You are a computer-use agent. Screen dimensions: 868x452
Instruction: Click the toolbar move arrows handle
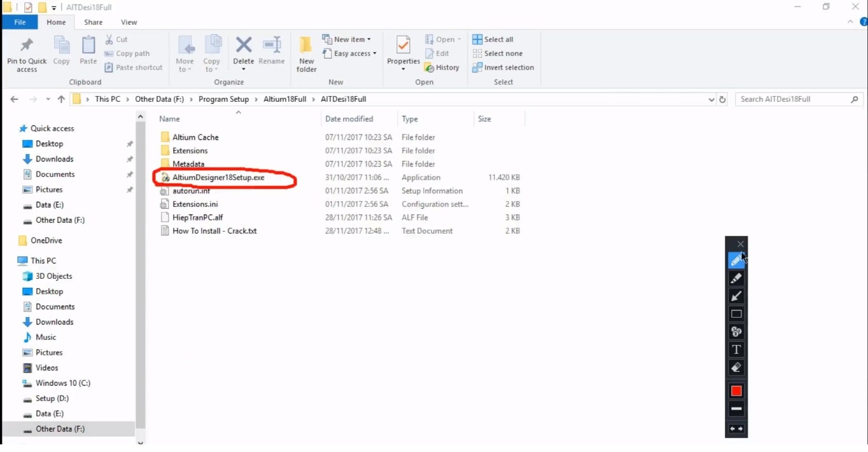pos(736,429)
